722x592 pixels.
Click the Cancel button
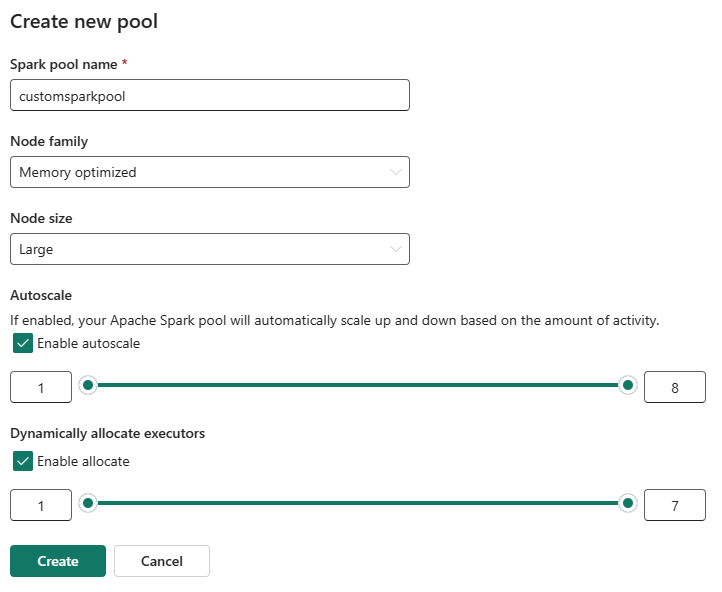162,561
